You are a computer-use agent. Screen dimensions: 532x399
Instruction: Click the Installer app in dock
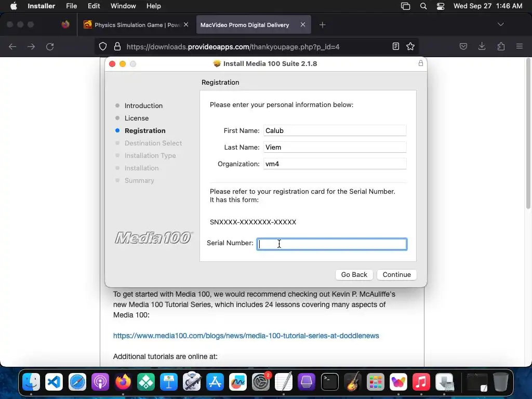(x=444, y=381)
